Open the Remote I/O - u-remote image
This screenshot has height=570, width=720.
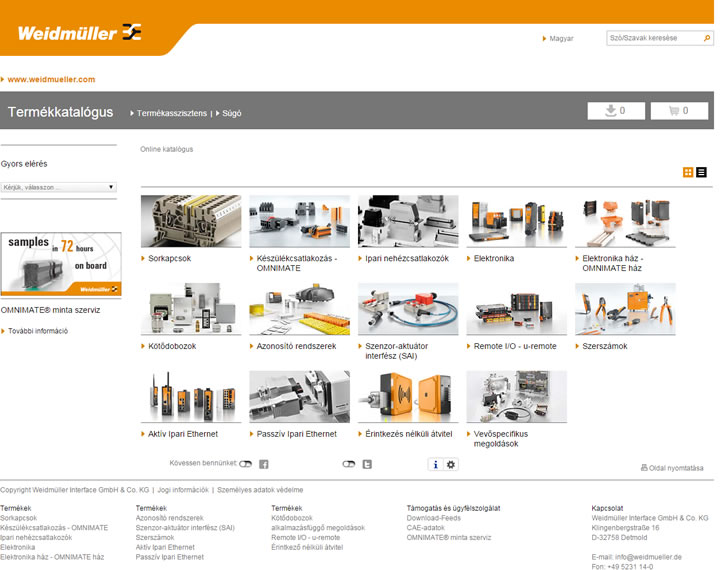(x=517, y=309)
